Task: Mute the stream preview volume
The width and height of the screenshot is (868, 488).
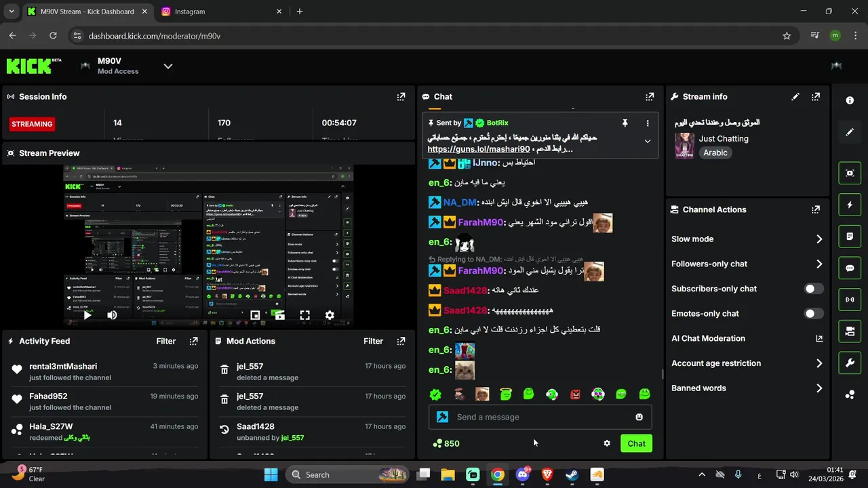Action: point(112,315)
